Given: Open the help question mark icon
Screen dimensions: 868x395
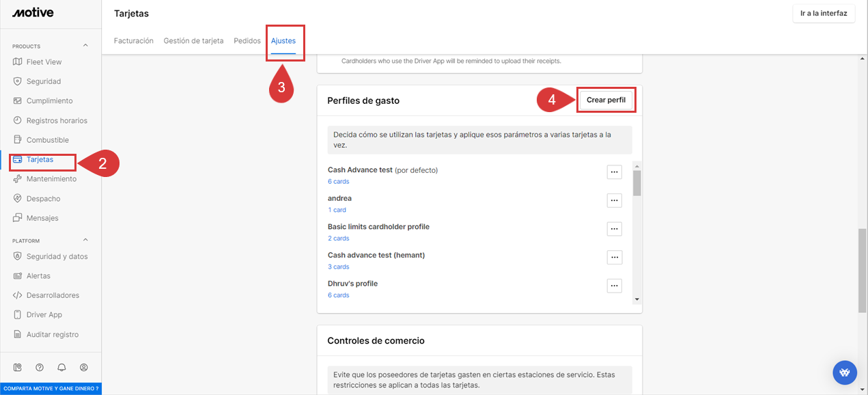Looking at the screenshot, I should pyautogui.click(x=40, y=368).
